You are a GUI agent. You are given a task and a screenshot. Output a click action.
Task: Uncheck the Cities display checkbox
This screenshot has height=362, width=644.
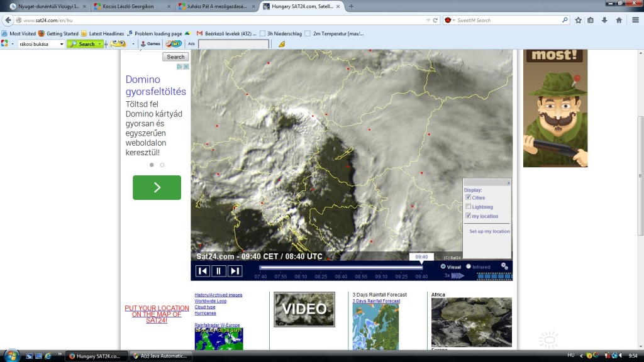468,197
